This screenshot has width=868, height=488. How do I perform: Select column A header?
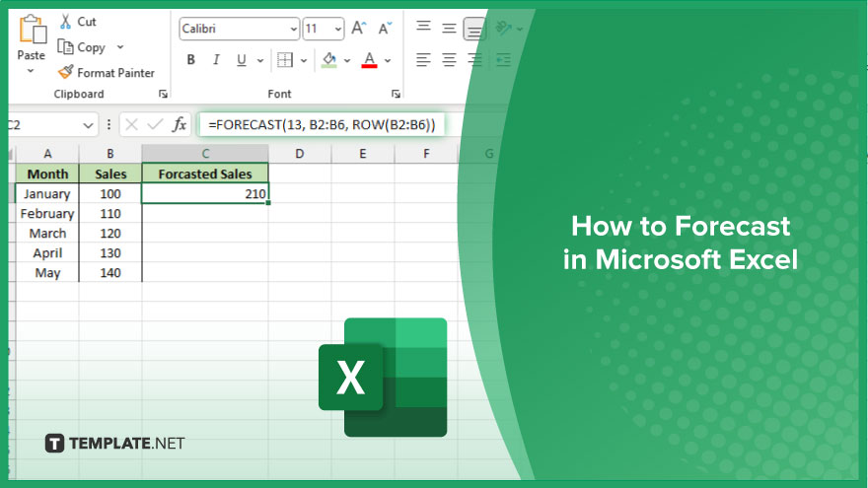pyautogui.click(x=47, y=154)
